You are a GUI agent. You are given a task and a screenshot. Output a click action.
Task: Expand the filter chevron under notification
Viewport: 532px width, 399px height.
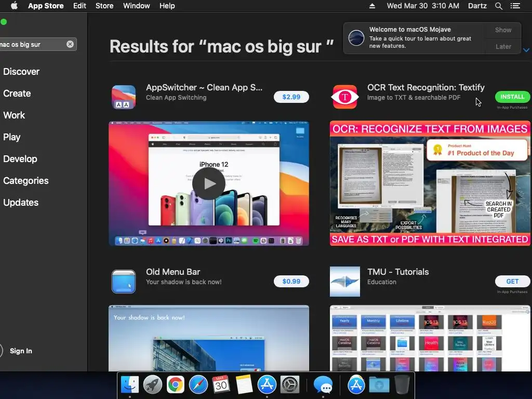point(526,50)
